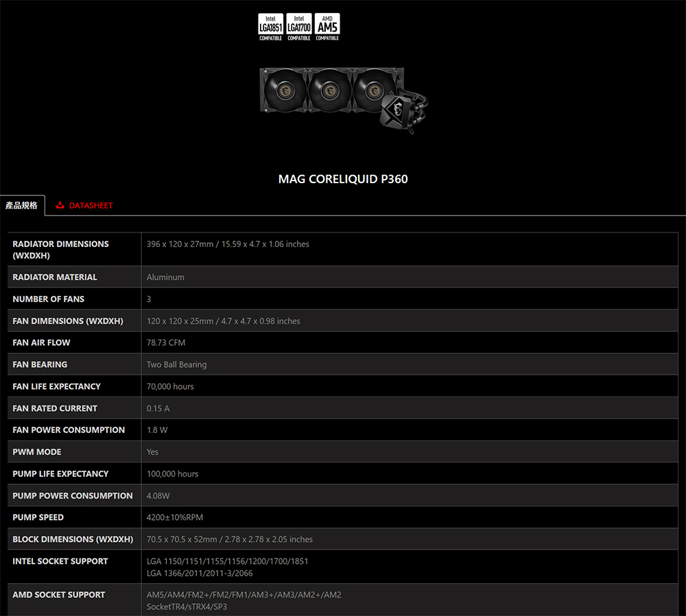This screenshot has width=686, height=616.
Task: Click the RADIATOR MATERIAL label
Action: coord(55,277)
